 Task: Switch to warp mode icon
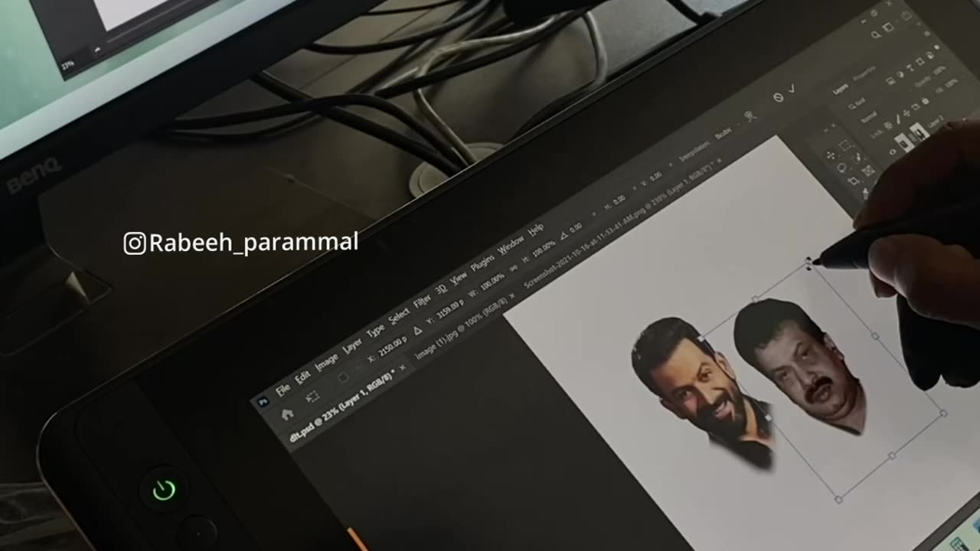pyautogui.click(x=750, y=116)
